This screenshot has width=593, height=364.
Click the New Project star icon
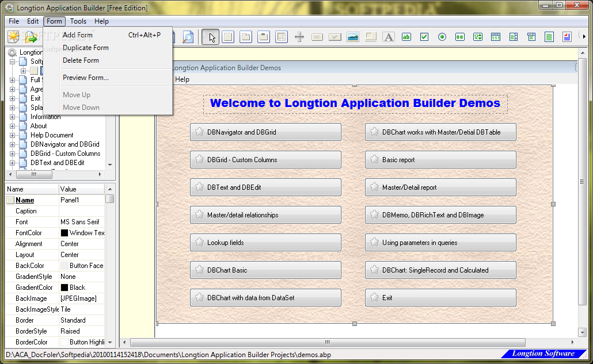[x=14, y=37]
